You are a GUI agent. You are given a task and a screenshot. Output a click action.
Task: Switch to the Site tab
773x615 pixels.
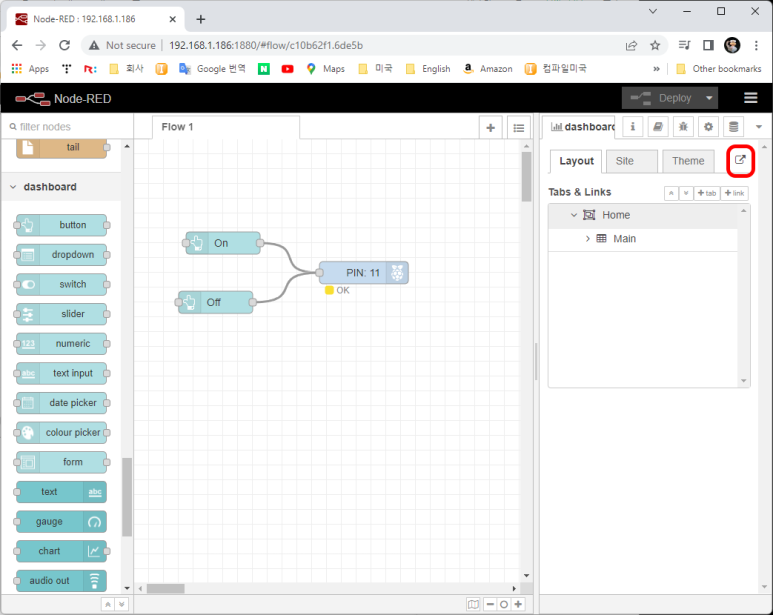click(x=625, y=161)
